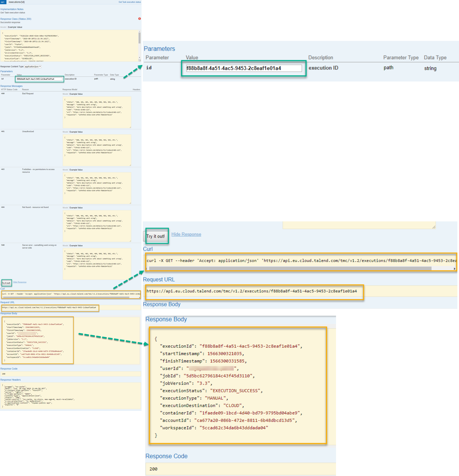
Task: Click the id parameter value input field
Action: (39, 79)
